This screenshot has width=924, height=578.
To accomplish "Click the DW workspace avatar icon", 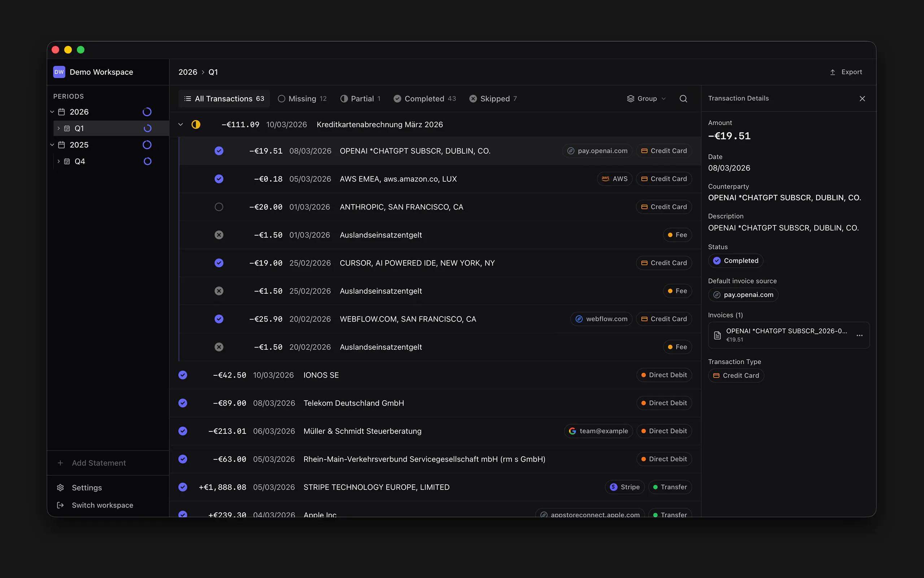I will pos(59,72).
